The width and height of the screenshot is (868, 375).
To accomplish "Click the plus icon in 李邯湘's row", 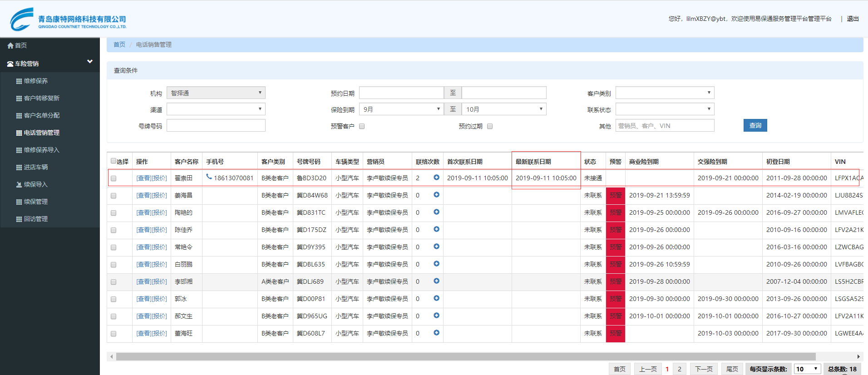I will [436, 281].
